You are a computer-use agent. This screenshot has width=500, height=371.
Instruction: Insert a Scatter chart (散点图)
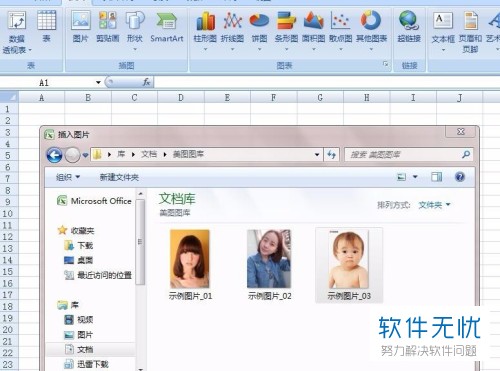coord(340,31)
